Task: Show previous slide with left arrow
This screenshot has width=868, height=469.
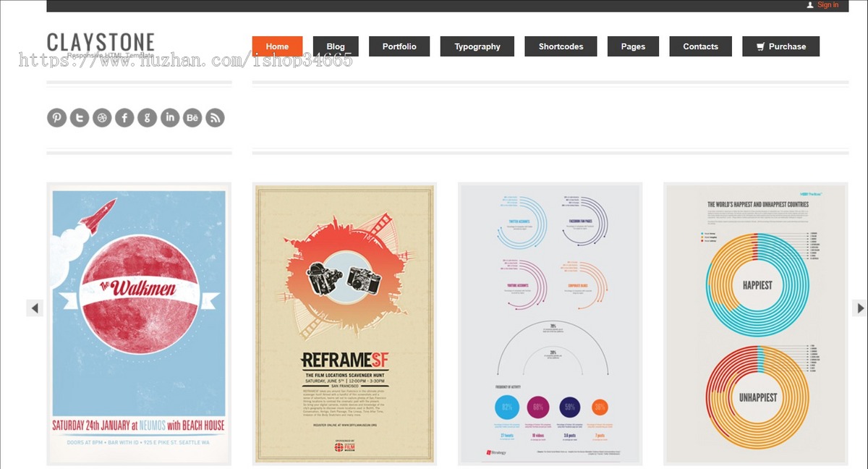Action: click(x=35, y=308)
